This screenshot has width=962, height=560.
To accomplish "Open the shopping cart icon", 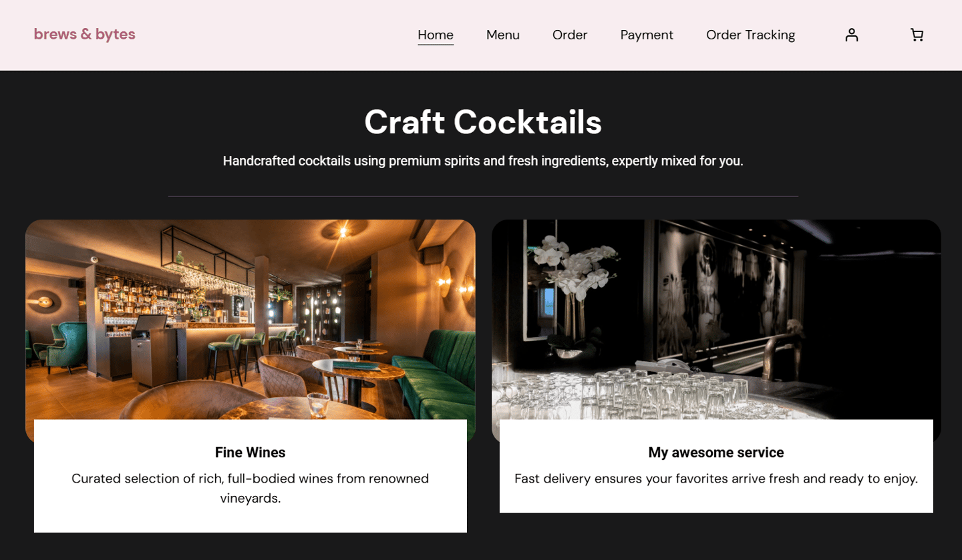I will point(917,35).
